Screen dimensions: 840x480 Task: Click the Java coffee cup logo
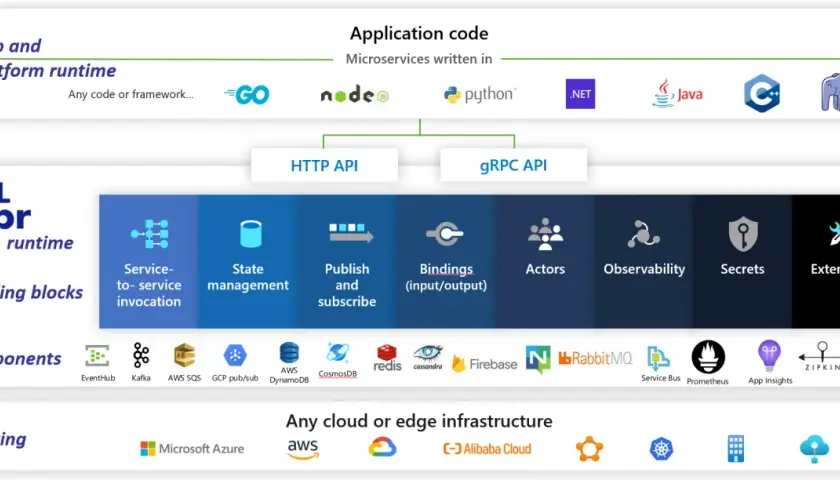677,93
